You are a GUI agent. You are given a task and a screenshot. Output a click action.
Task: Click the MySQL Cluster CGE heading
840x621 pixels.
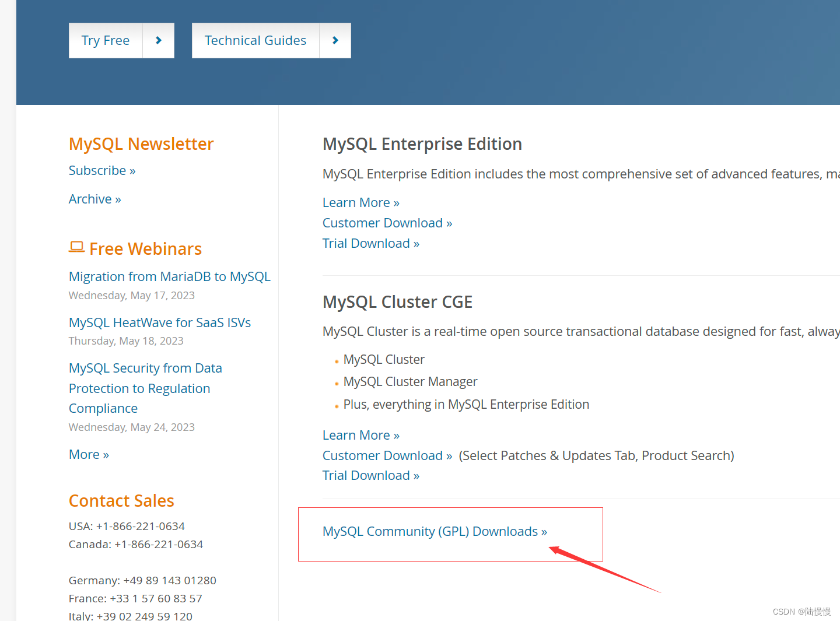[397, 302]
